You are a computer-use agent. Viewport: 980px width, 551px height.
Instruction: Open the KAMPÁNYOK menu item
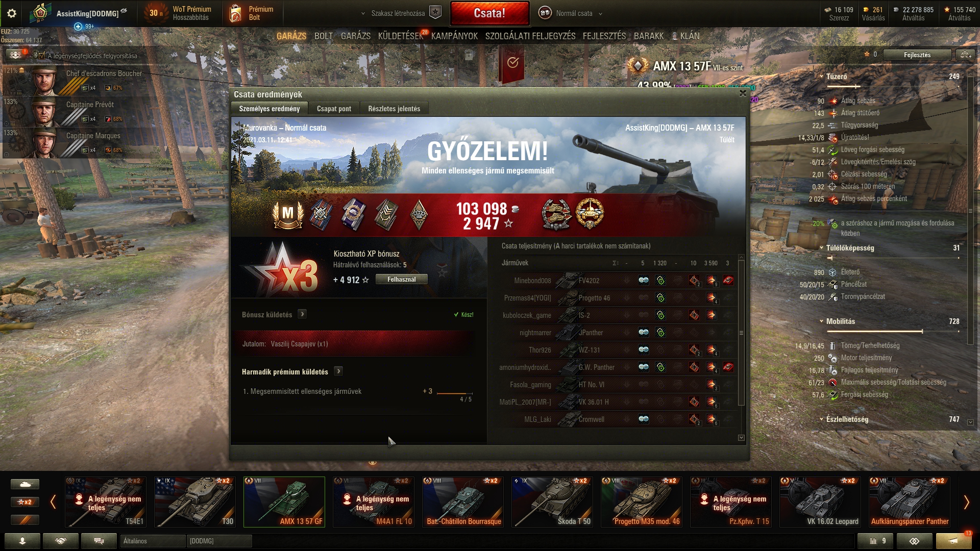click(454, 36)
